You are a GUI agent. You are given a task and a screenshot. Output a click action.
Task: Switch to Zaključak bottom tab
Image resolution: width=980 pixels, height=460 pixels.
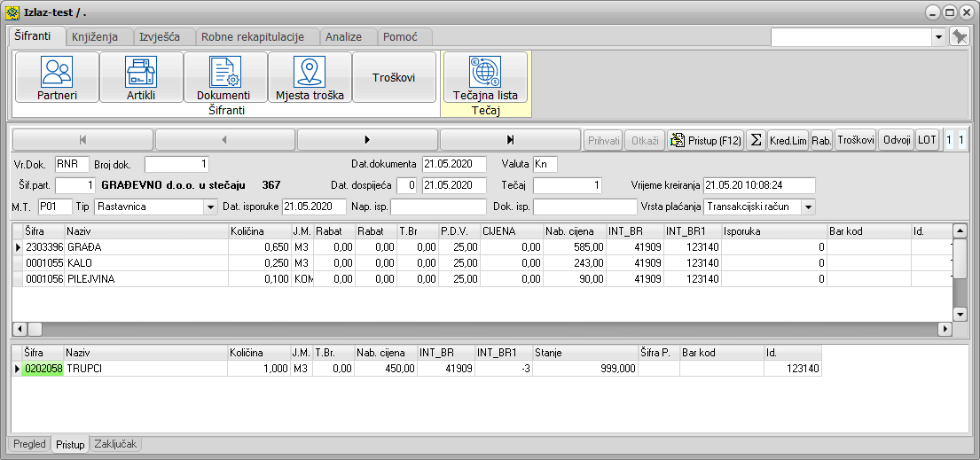pos(117,444)
